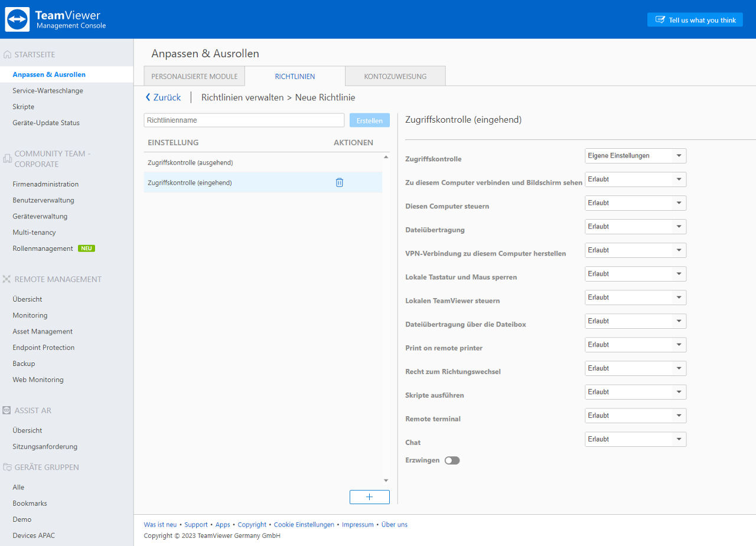
Task: Select the Alle device group
Action: [18, 487]
